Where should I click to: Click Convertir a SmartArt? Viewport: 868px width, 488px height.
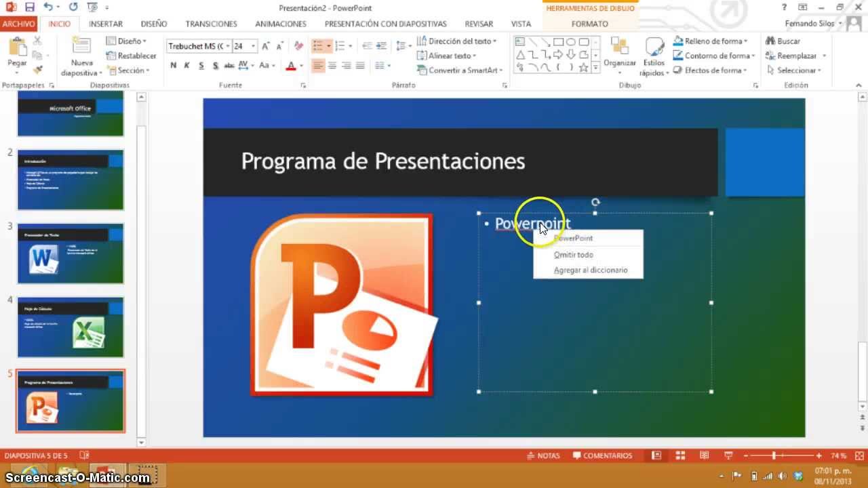pos(459,70)
